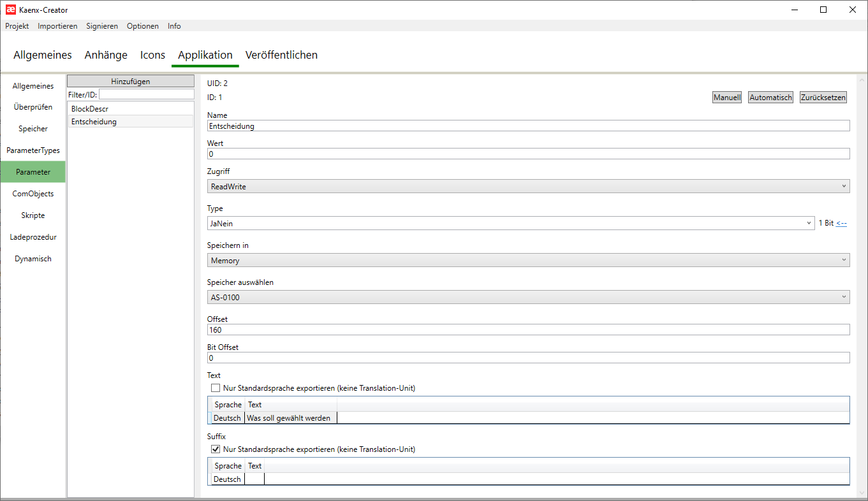
Task: Click the Zurücksetzen button
Action: coord(823,98)
